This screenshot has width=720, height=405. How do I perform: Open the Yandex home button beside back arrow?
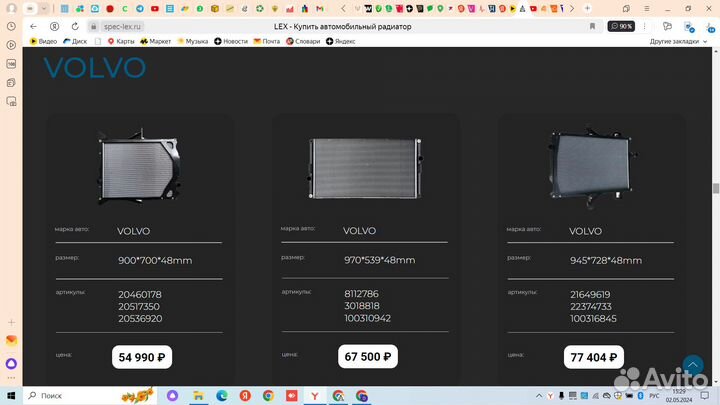[54, 27]
